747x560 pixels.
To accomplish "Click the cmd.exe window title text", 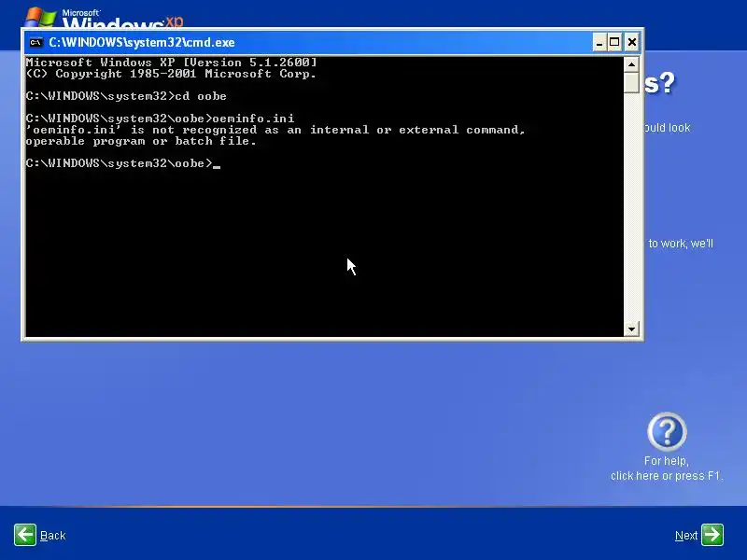I will (142, 42).
